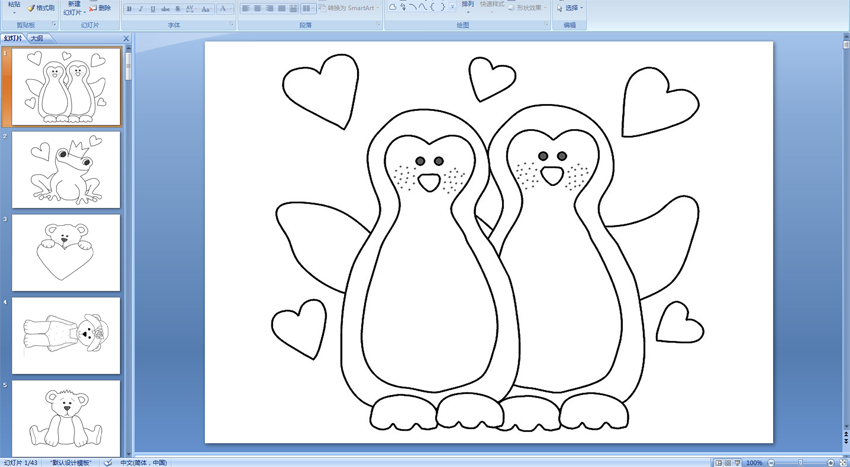This screenshot has width=850, height=467.
Task: Close the slides thumbnail pane
Action: 126,38
